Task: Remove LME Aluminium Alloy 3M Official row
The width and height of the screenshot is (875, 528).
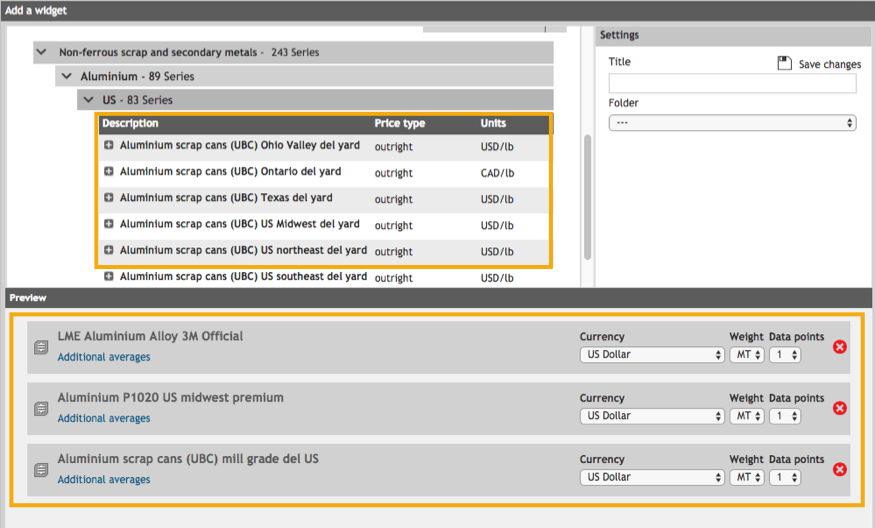Action: (x=840, y=347)
